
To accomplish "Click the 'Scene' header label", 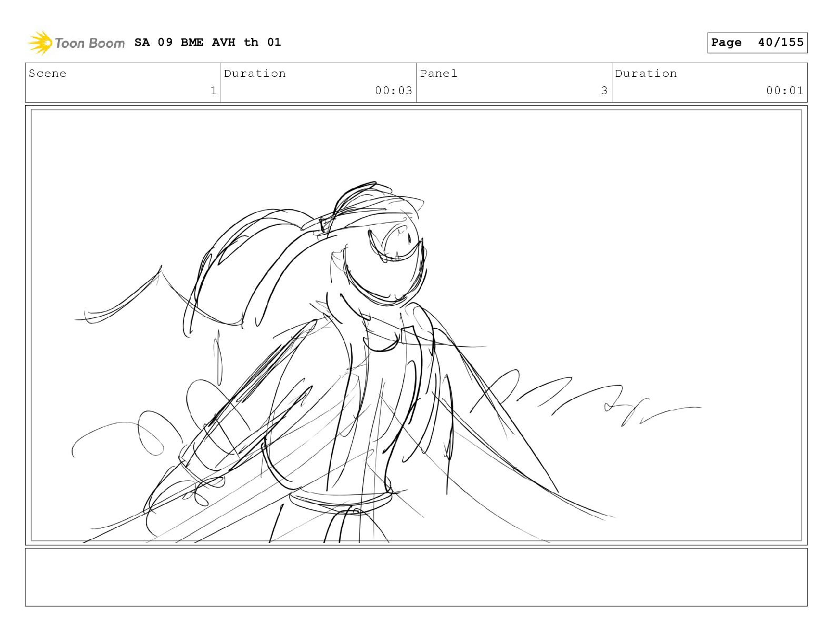I will [x=47, y=74].
